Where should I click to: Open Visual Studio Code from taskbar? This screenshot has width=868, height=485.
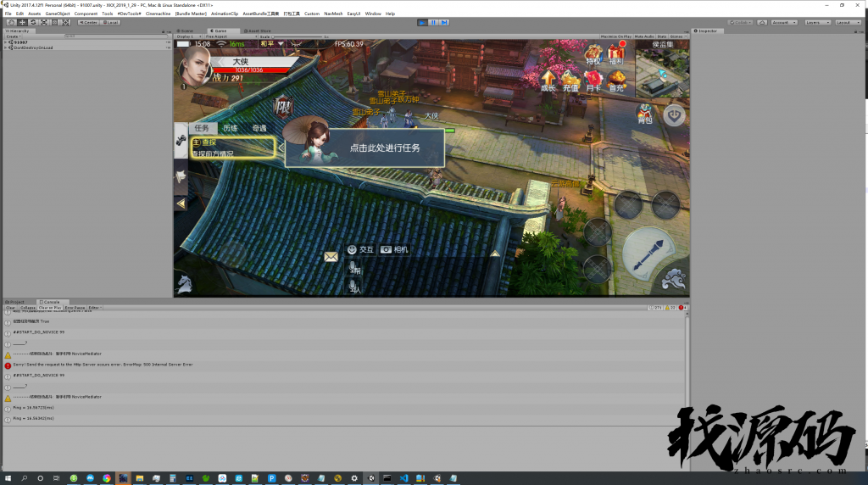pyautogui.click(x=403, y=478)
